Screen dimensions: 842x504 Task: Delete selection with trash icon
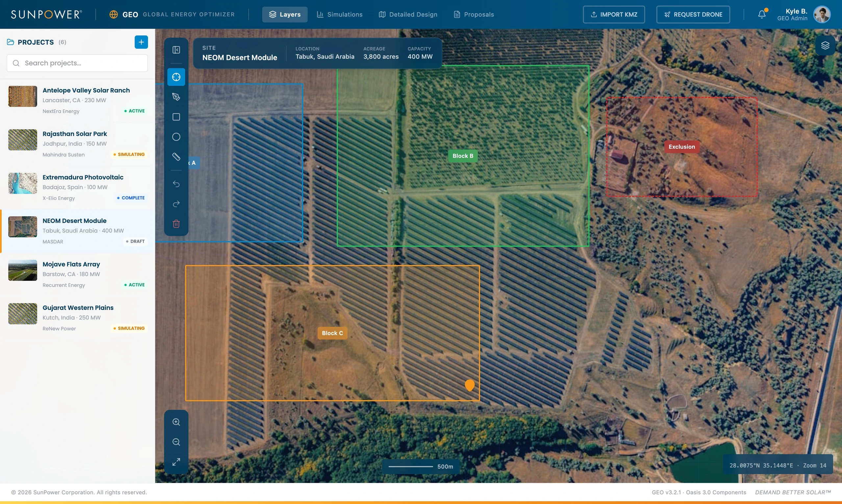click(176, 224)
